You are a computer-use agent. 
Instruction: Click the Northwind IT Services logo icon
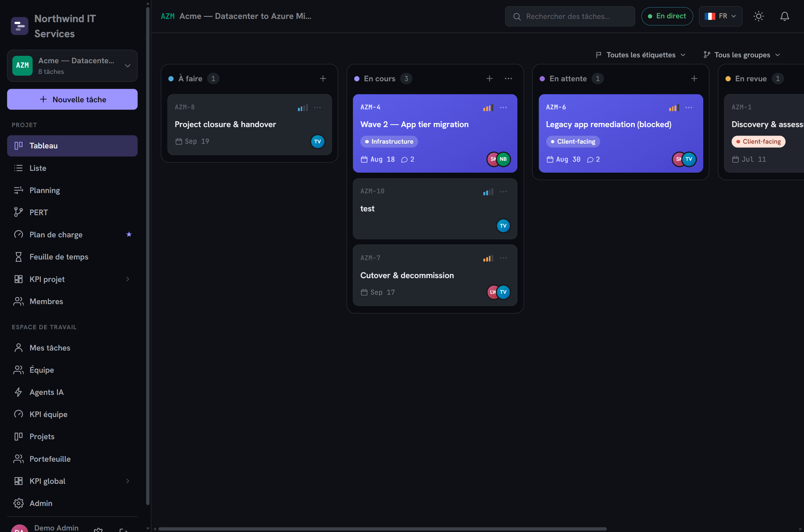point(19,26)
